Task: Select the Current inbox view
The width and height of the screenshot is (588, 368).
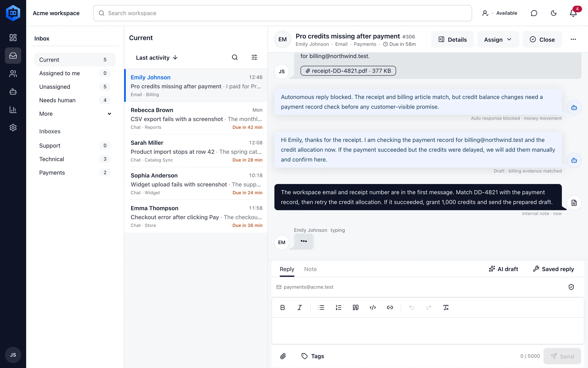Action: 75,60
